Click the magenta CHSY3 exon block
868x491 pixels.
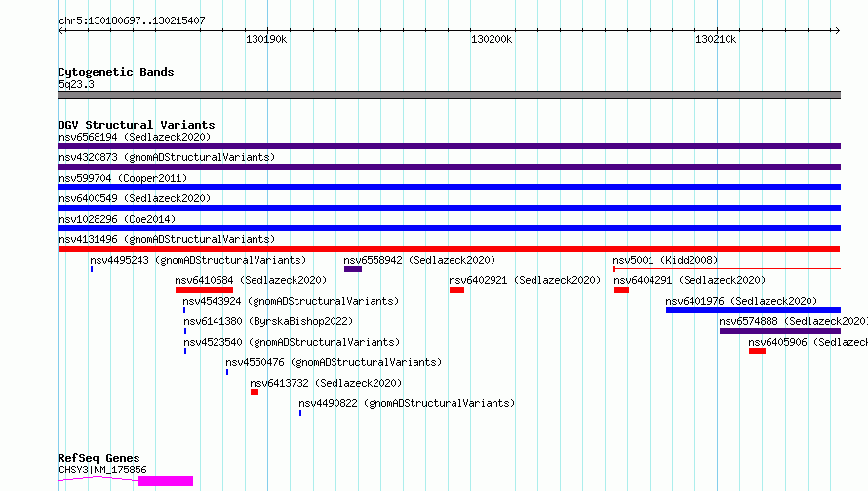(x=165, y=481)
